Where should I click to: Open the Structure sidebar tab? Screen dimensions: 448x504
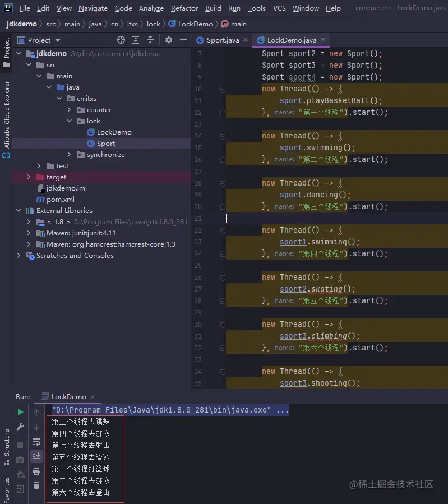pos(6,447)
